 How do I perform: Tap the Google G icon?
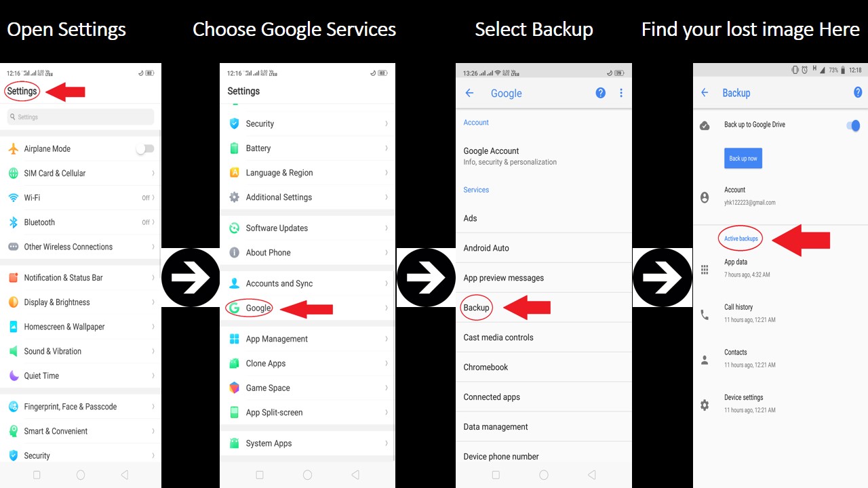(234, 308)
